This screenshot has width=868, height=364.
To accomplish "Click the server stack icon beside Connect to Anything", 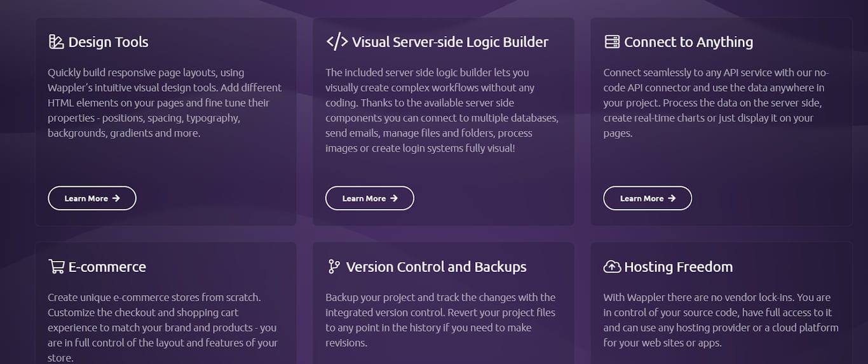I will click(612, 42).
